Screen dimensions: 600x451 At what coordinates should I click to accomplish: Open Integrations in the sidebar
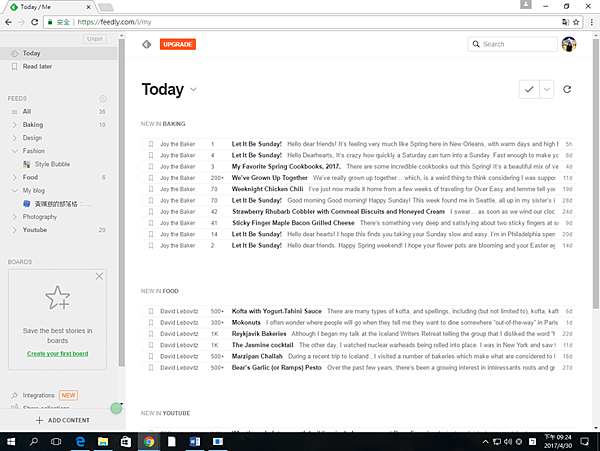point(38,395)
